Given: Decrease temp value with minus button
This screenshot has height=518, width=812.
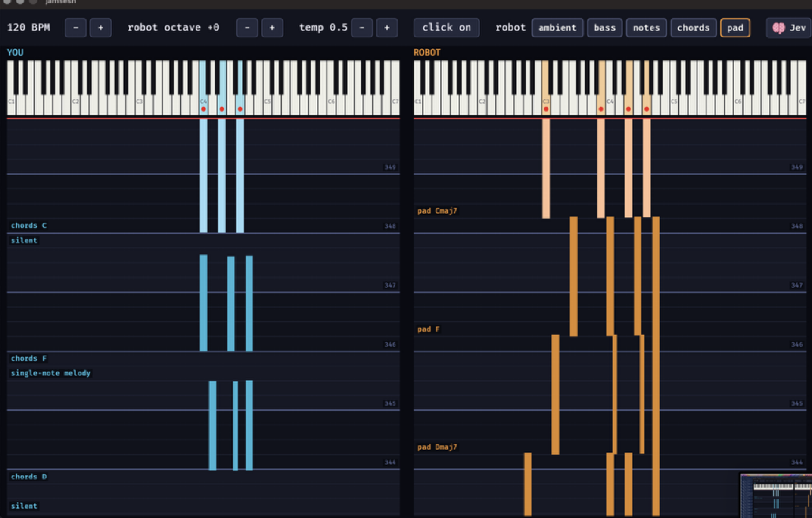Looking at the screenshot, I should 362,28.
